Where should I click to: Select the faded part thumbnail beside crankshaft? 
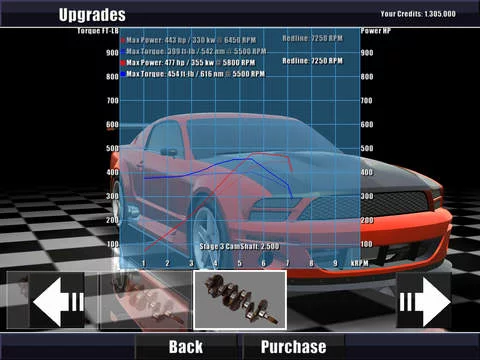(145, 300)
